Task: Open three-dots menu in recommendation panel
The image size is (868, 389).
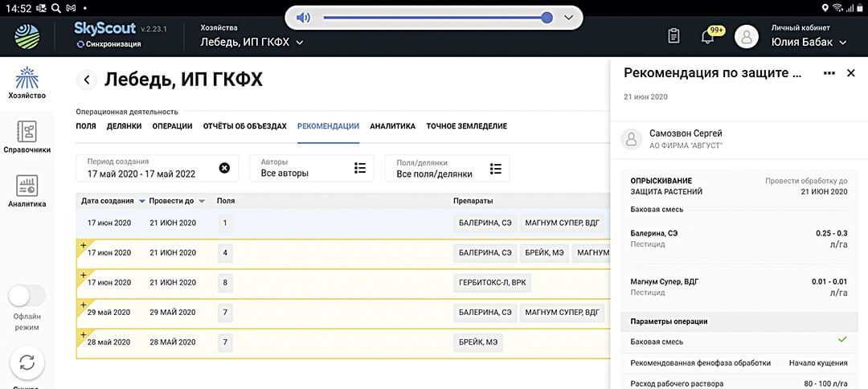Action: pyautogui.click(x=829, y=73)
